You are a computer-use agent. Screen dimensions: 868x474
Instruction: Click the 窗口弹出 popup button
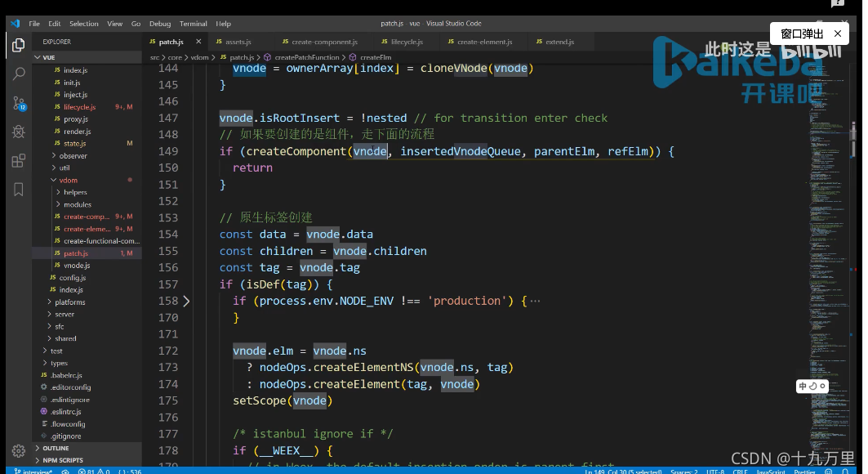point(802,34)
